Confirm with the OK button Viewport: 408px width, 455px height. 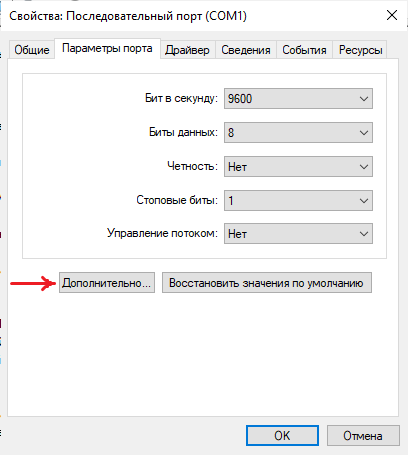[282, 435]
